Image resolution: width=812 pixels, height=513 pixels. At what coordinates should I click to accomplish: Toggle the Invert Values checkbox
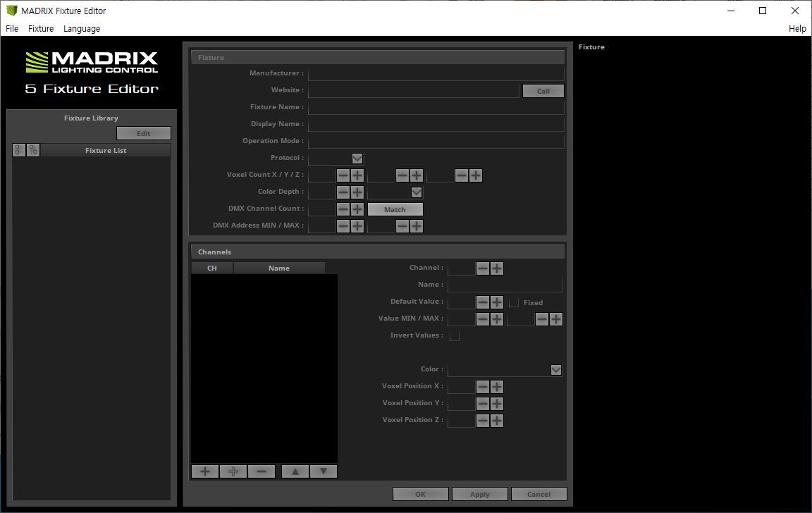coord(455,336)
